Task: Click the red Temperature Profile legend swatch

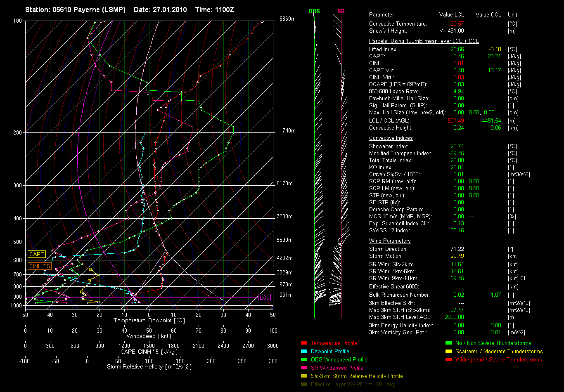Action: (304, 343)
